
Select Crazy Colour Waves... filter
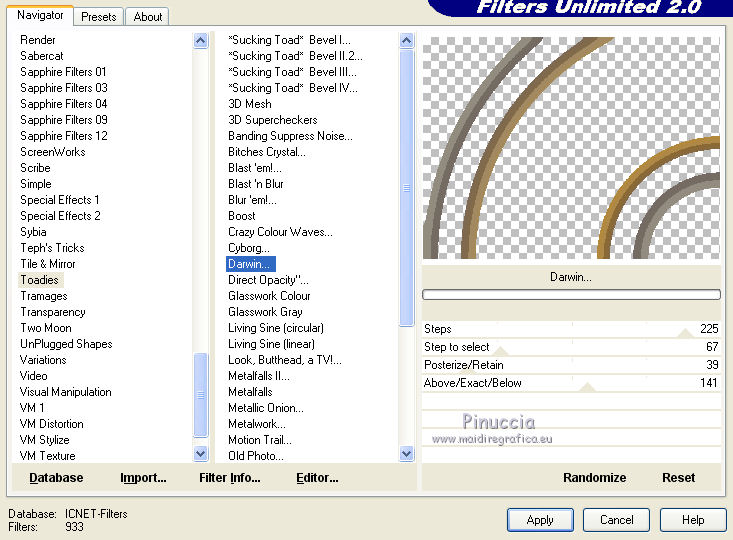pyautogui.click(x=280, y=232)
